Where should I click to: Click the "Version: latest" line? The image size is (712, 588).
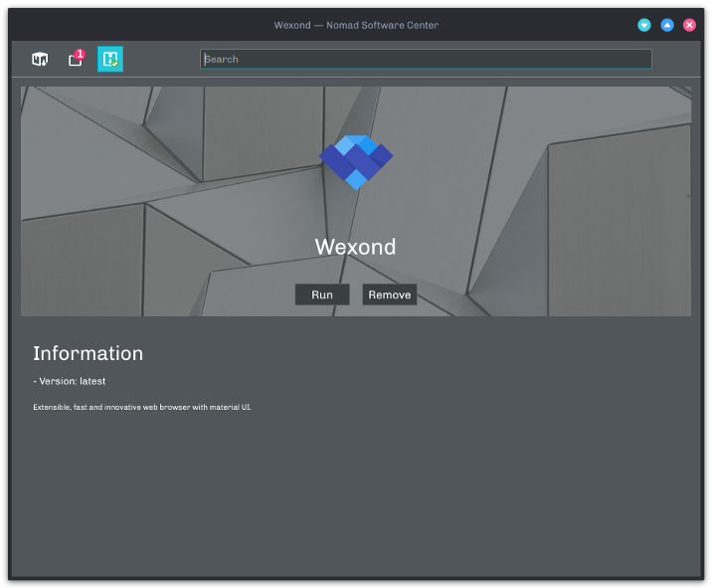70,381
